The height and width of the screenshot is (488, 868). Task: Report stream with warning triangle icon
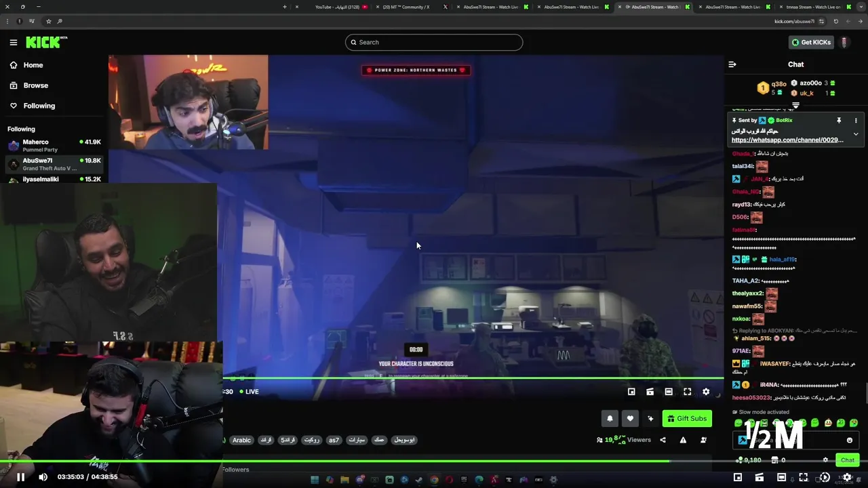pyautogui.click(x=683, y=440)
